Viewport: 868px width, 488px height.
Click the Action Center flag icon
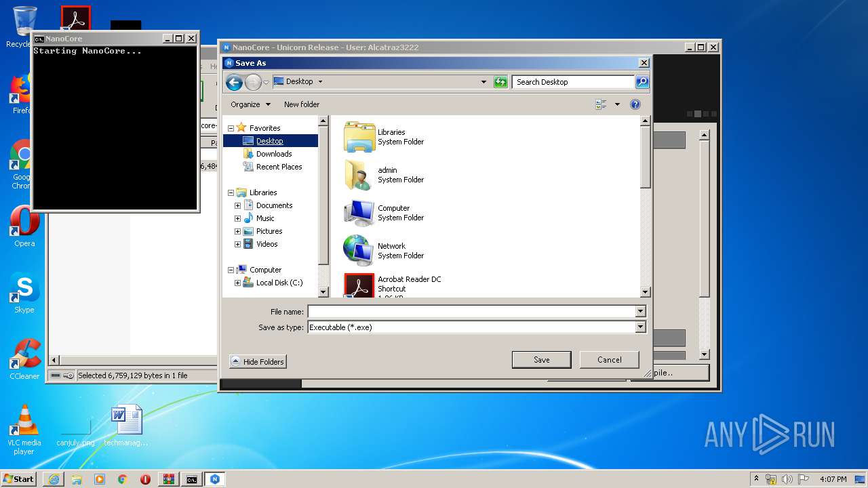(804, 479)
